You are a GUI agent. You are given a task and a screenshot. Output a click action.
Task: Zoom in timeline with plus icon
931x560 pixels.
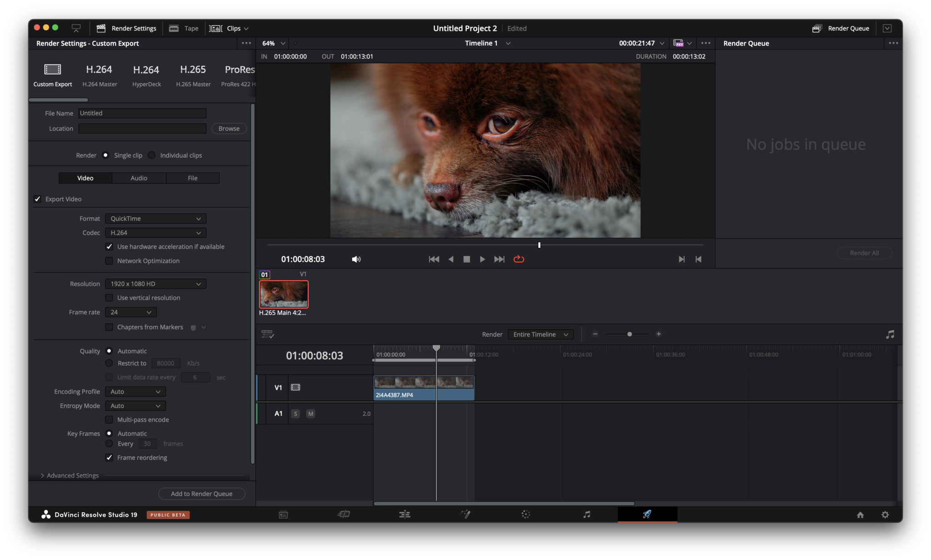[x=659, y=334]
